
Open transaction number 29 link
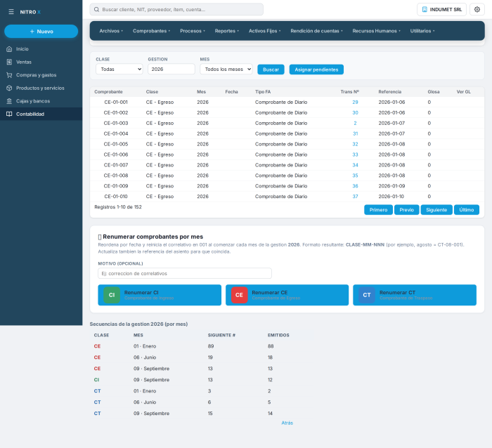pyautogui.click(x=355, y=103)
